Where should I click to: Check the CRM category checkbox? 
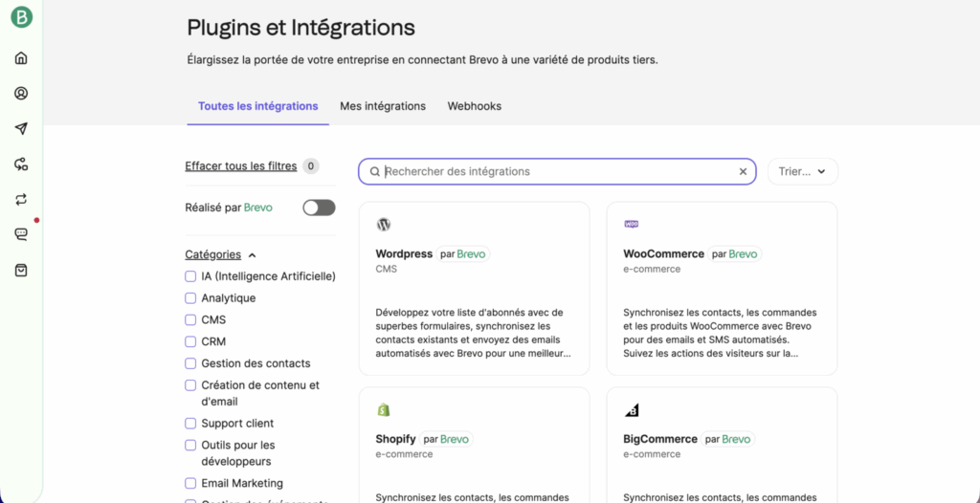(190, 341)
